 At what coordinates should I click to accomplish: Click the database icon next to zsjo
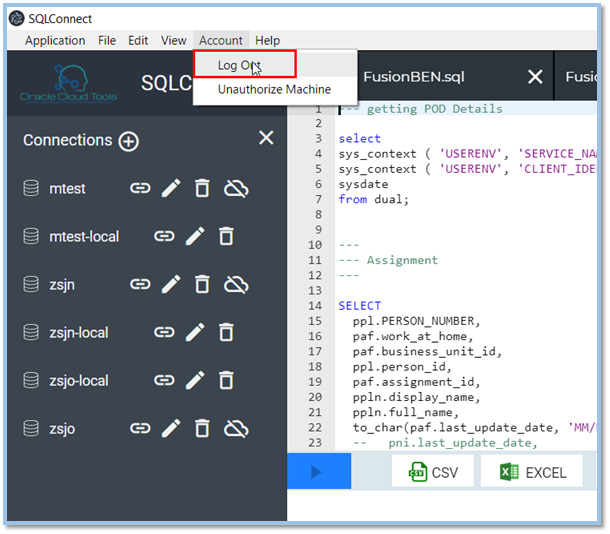click(x=31, y=429)
